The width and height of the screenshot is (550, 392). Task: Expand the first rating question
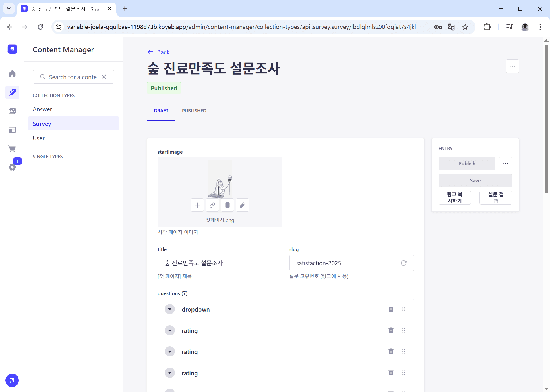pyautogui.click(x=170, y=330)
